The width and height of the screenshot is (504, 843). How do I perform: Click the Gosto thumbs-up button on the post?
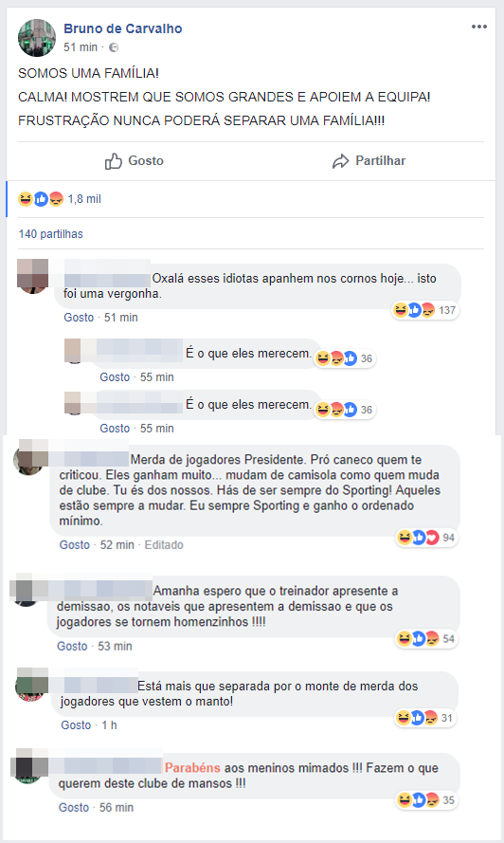tap(135, 161)
